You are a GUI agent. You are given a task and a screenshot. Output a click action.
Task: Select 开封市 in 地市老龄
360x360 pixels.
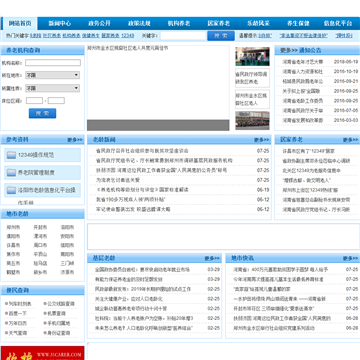[x=40, y=227]
